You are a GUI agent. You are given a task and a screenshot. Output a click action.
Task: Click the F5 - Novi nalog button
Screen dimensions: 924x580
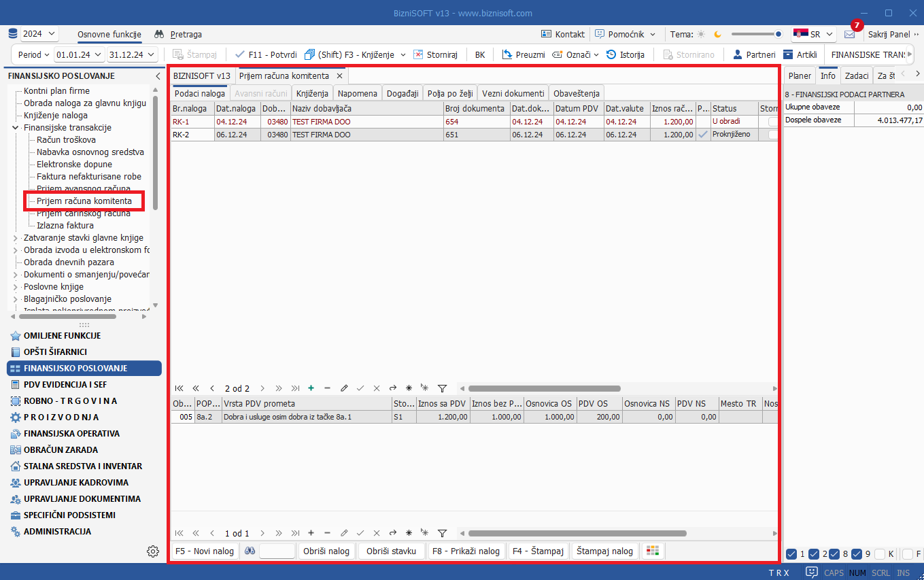point(204,551)
